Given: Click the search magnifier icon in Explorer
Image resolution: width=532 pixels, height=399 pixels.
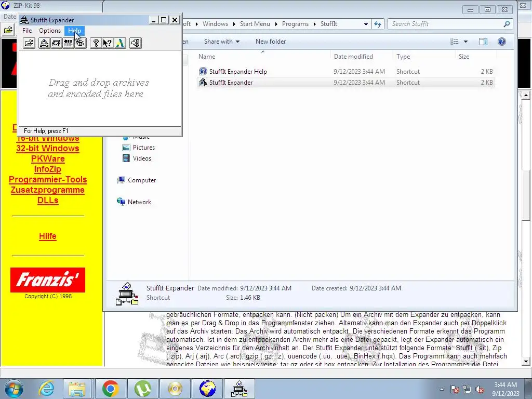Looking at the screenshot, I should pos(507,24).
